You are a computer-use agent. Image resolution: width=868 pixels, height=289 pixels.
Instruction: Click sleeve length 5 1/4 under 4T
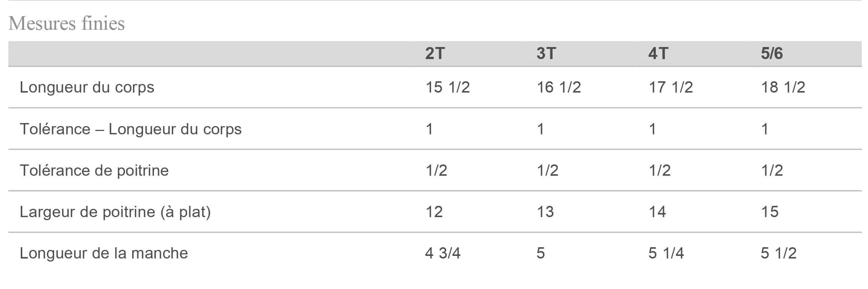tap(666, 253)
